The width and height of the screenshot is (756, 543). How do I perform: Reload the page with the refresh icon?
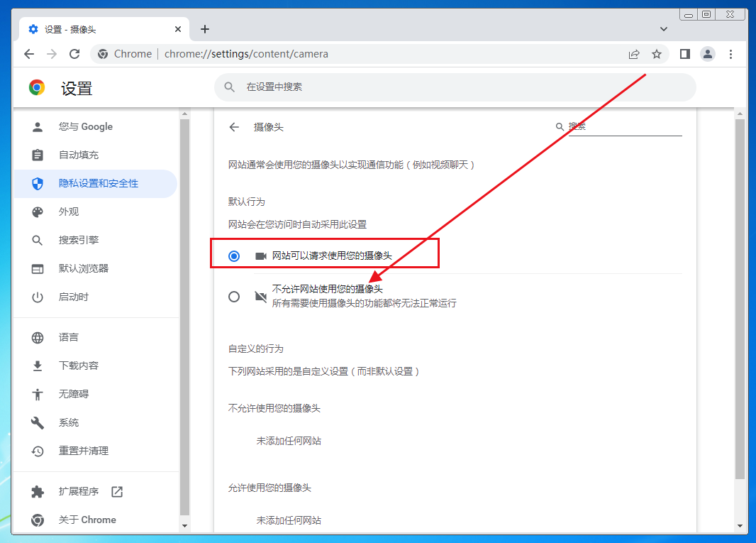point(74,54)
